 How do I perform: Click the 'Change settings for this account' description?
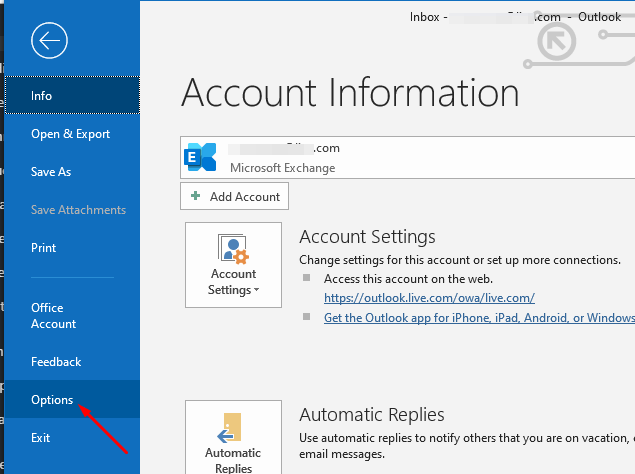pyautogui.click(x=460, y=260)
